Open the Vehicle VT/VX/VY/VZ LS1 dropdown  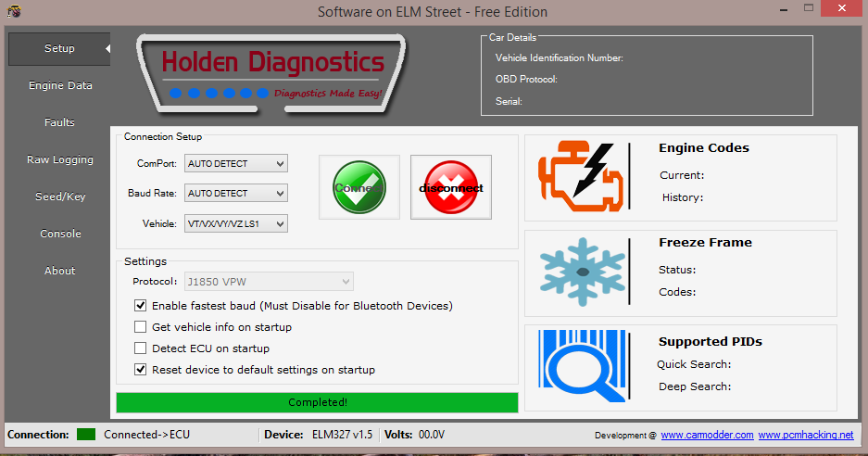pos(236,224)
